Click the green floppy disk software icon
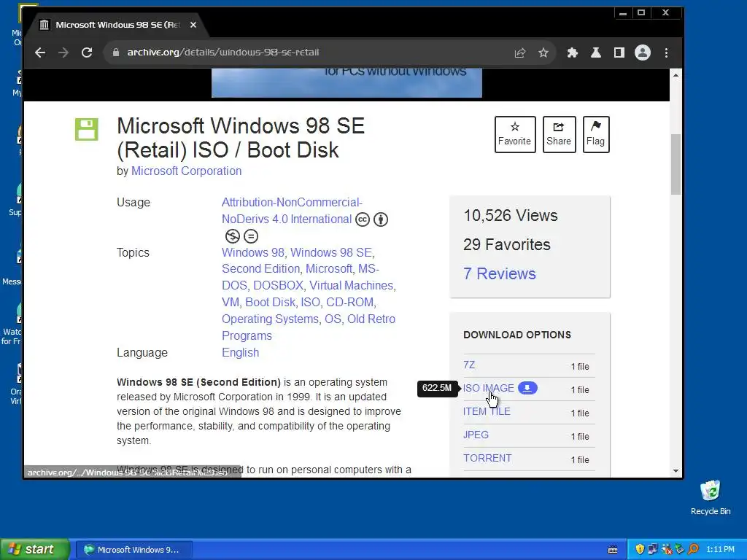This screenshot has height=560, width=747. (x=87, y=129)
